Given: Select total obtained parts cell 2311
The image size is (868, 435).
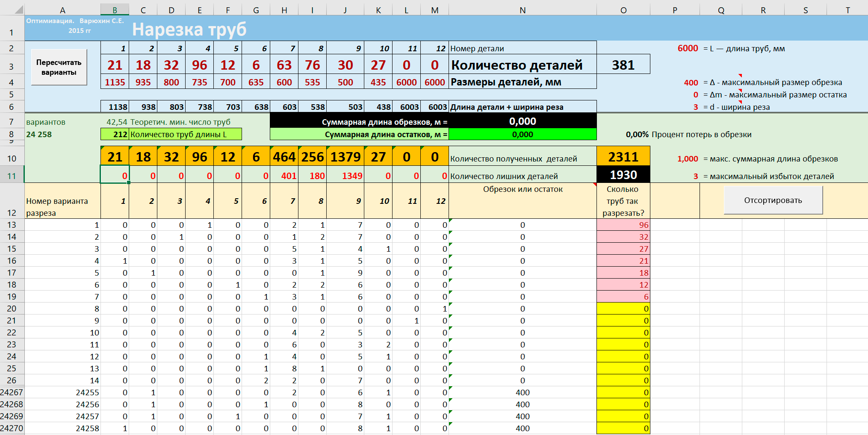Looking at the screenshot, I should (623, 157).
